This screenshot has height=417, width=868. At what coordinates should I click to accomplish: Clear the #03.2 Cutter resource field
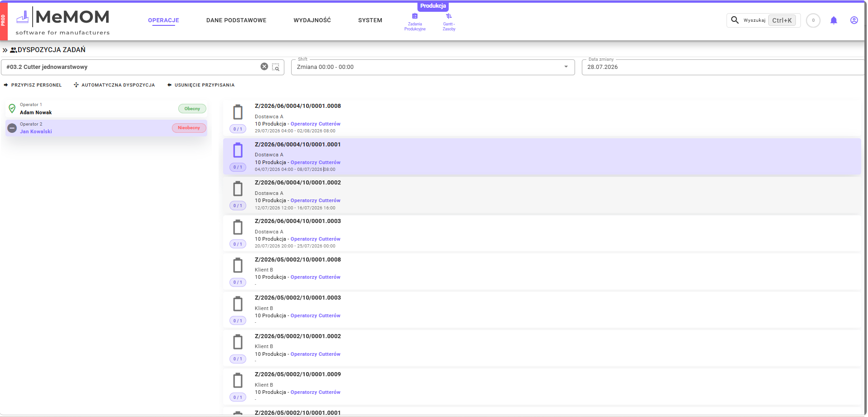[264, 67]
